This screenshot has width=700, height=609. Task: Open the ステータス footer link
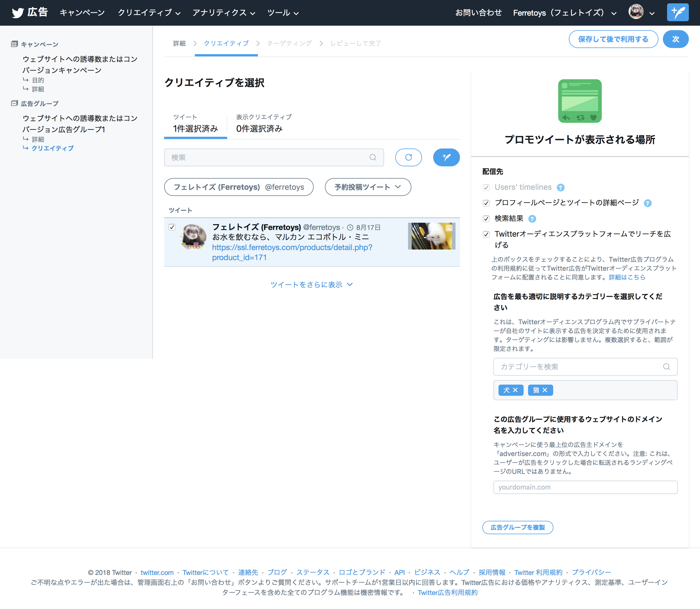[x=313, y=573]
